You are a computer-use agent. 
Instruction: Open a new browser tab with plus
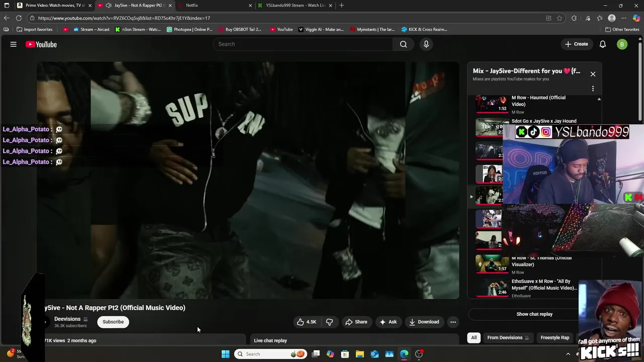342,5
